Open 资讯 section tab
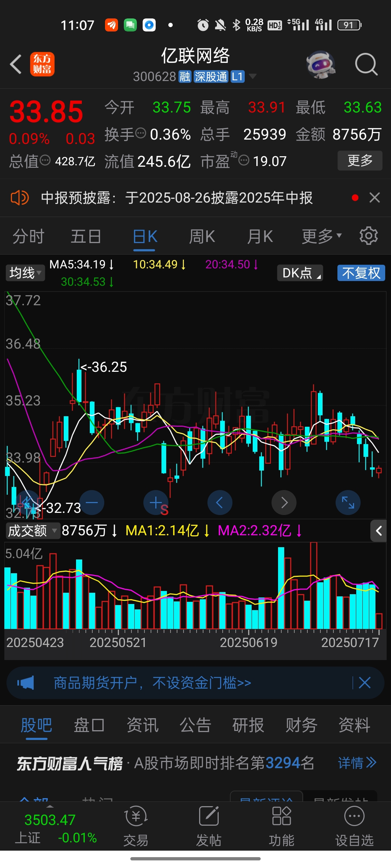391x868 pixels. tap(142, 726)
